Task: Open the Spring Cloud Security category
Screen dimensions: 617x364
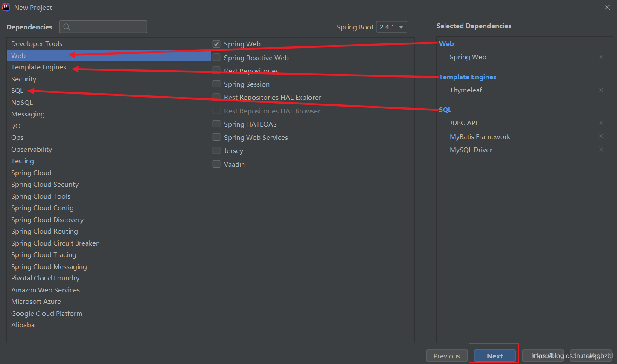Action: tap(108, 185)
